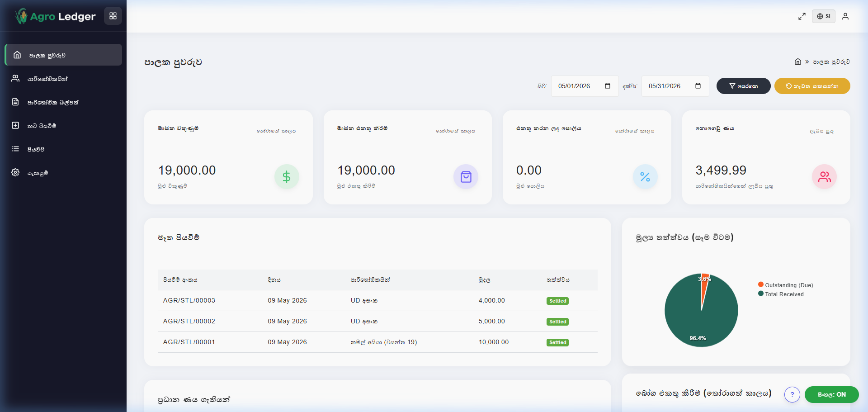
Task: Click the fullscreen expand icon
Action: click(x=802, y=16)
